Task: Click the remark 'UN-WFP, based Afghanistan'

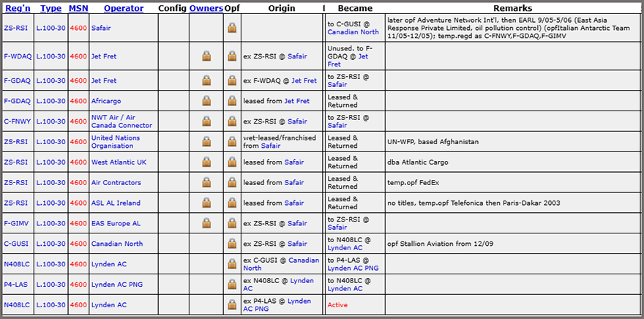Action: [433, 142]
